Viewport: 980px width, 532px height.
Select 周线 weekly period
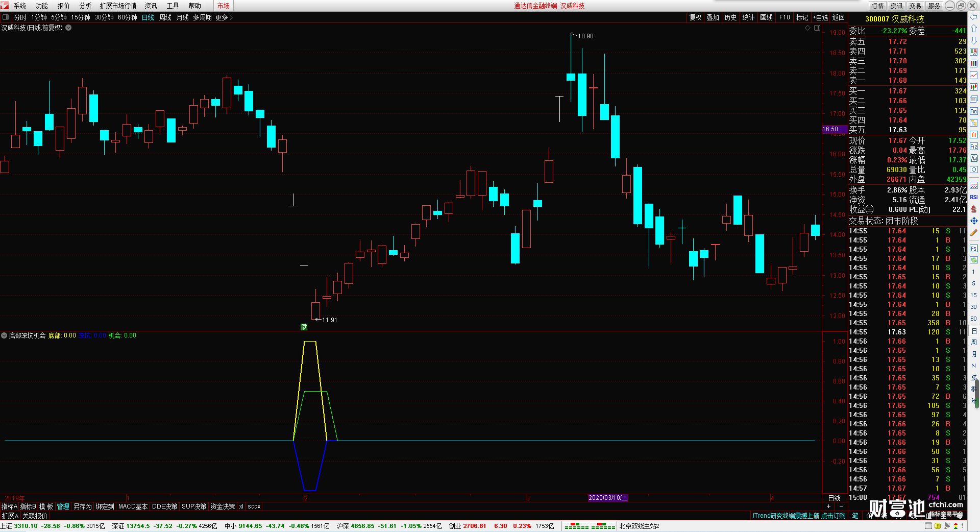point(165,17)
